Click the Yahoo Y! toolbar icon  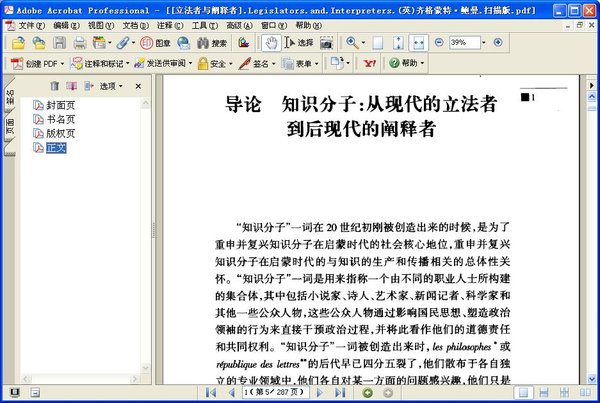click(x=369, y=63)
